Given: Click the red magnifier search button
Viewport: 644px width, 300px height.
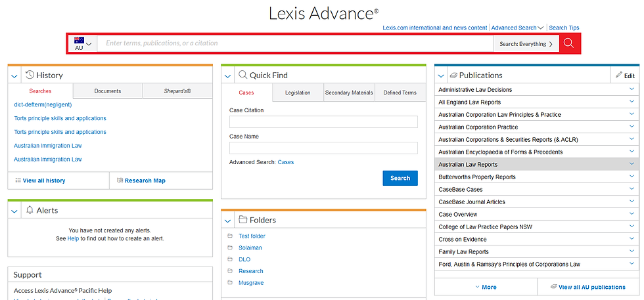Looking at the screenshot, I should [x=568, y=43].
